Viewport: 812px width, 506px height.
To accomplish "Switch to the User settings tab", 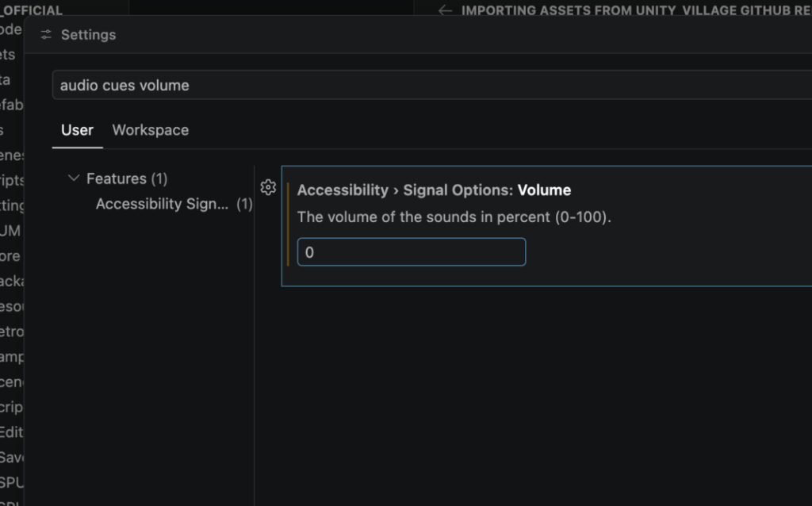I will click(77, 130).
